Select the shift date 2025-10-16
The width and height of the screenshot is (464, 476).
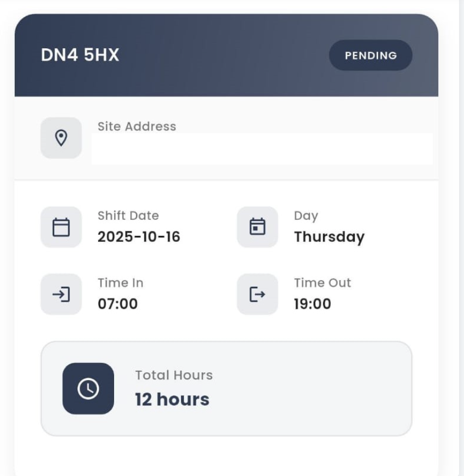(x=139, y=237)
